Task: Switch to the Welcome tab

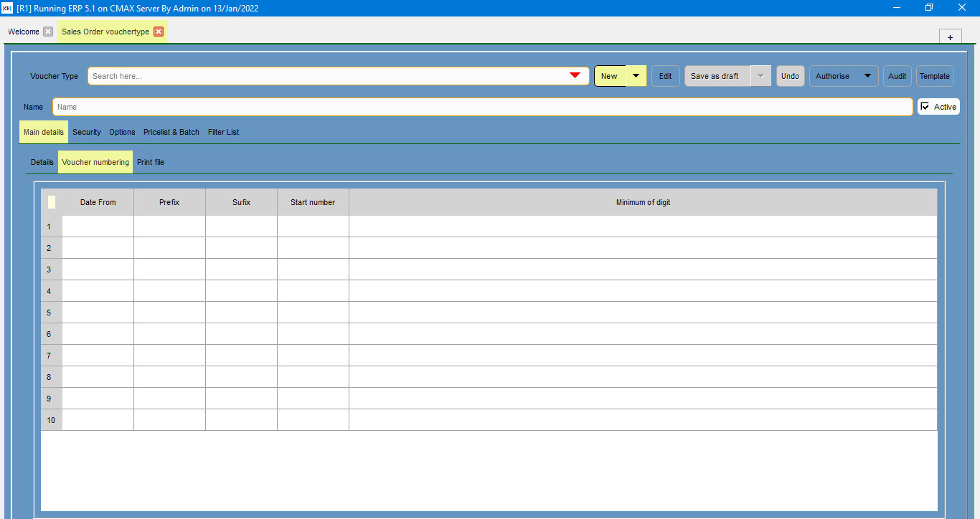Action: [24, 32]
